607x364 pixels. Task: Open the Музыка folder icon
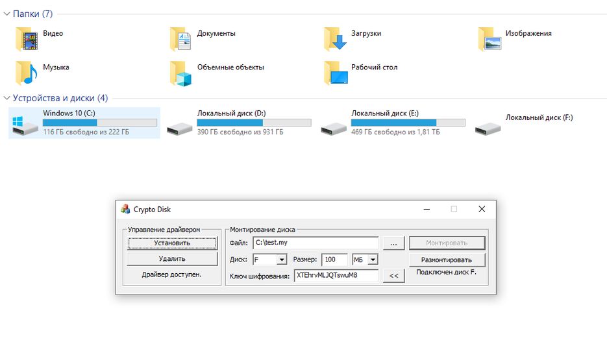[x=27, y=73]
